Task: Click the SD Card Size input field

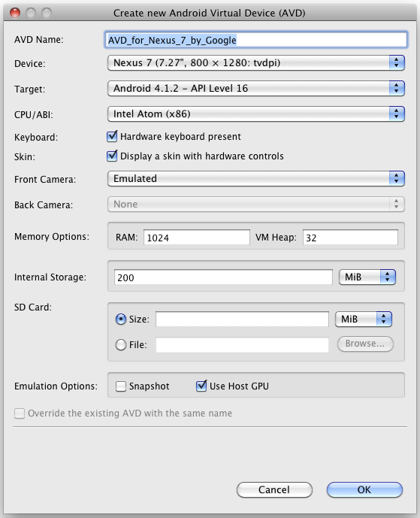Action: click(x=242, y=319)
